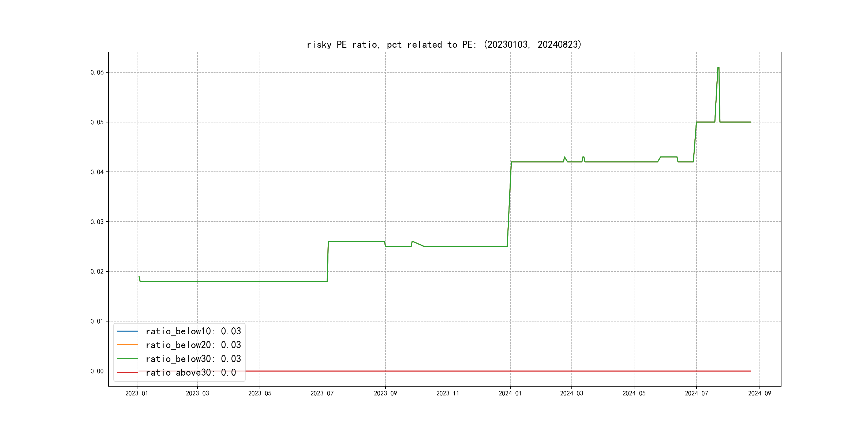This screenshot has width=868, height=434.
Task: Click the 0.05 y-axis tick label
Action: coord(97,122)
